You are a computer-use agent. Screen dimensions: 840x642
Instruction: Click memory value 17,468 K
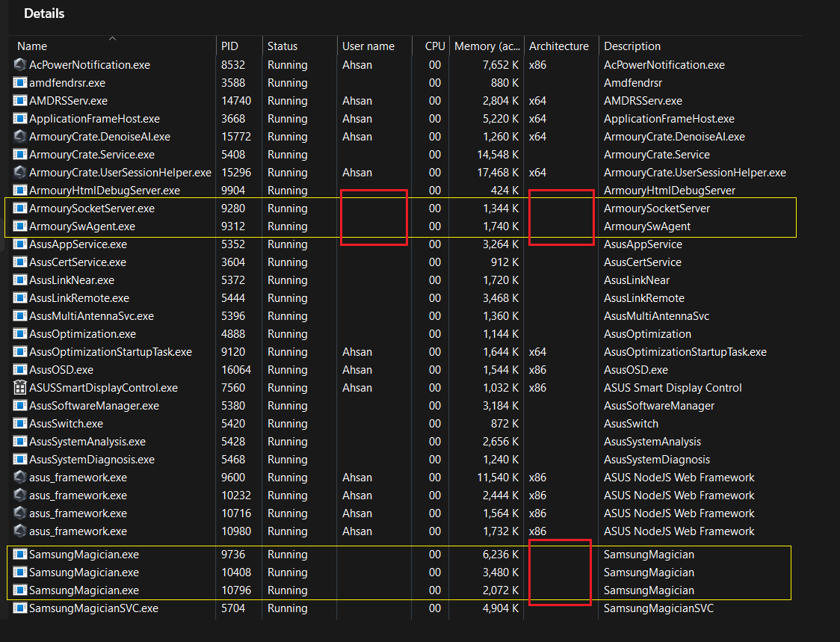(498, 173)
